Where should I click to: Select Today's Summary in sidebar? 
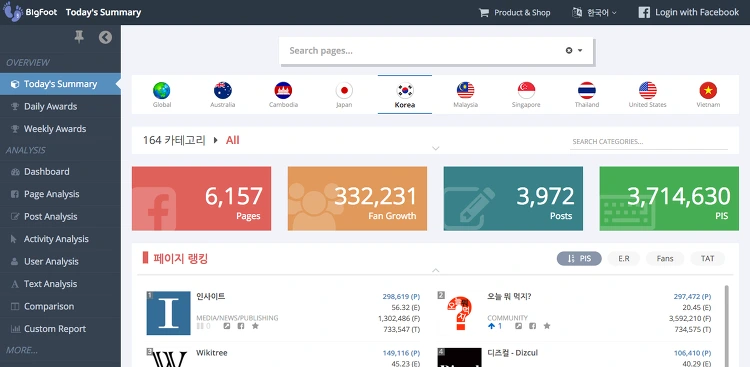coord(60,84)
